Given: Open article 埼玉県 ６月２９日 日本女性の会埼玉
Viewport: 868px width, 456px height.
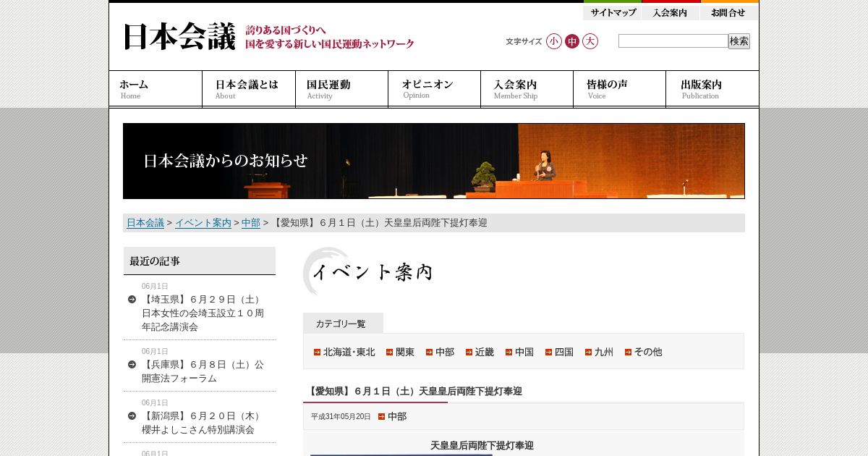Looking at the screenshot, I should (204, 313).
